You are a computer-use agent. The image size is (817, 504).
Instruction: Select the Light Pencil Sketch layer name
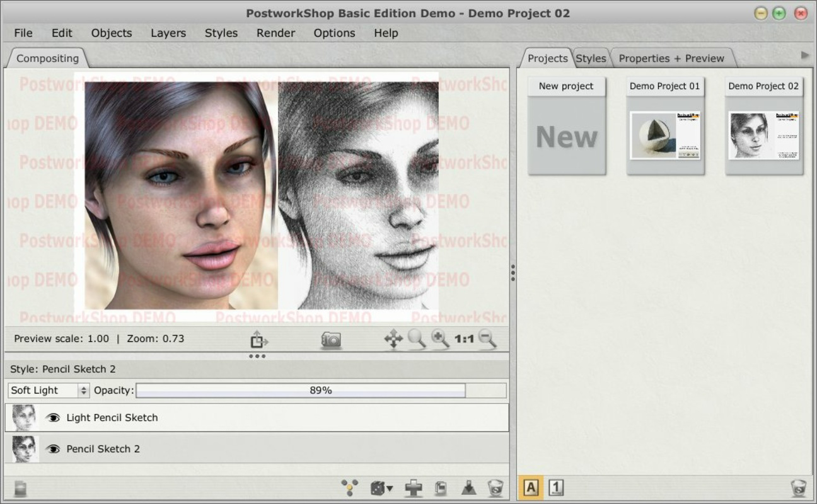pos(112,417)
